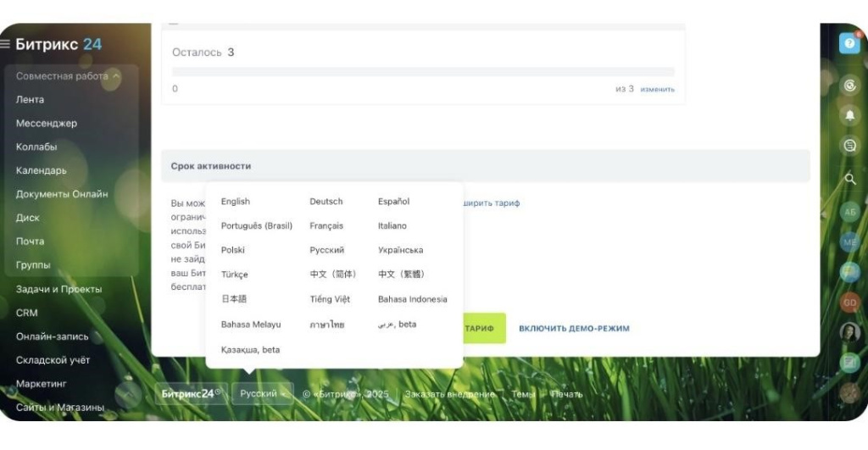Open Лента in the sidebar
The height and width of the screenshot is (450, 868).
[30, 100]
